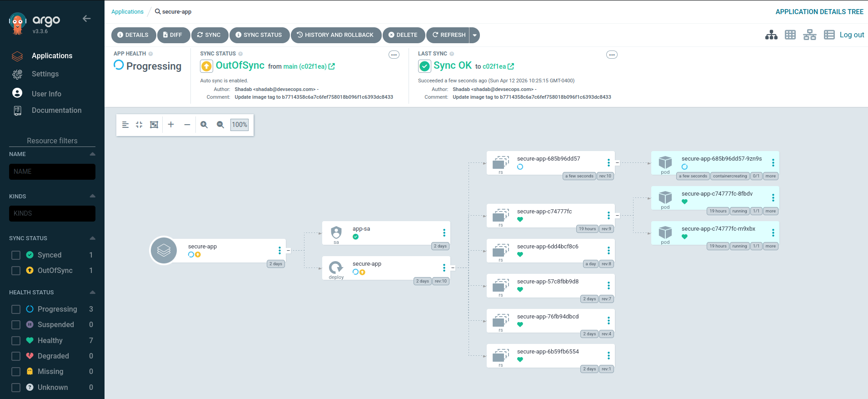Viewport: 868px width, 399px height.
Task: Collapse the sidebar with back arrow
Action: click(x=86, y=19)
